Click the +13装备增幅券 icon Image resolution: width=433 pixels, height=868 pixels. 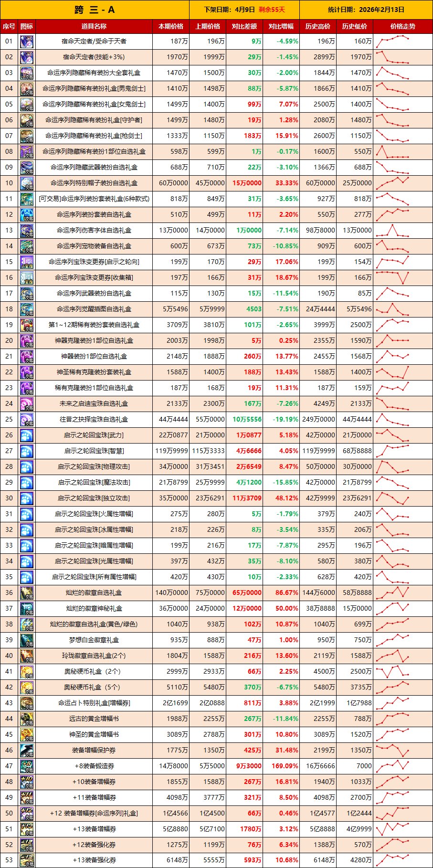[27, 829]
